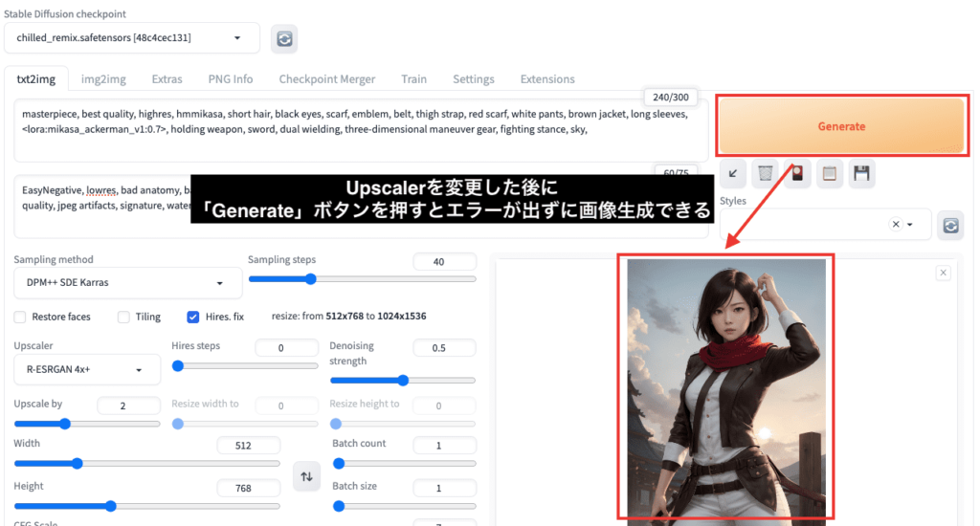Screen dimensions: 980x526
Task: Open the Upscaler dropdown showing R-ESRGAN 4x+
Action: click(87, 370)
